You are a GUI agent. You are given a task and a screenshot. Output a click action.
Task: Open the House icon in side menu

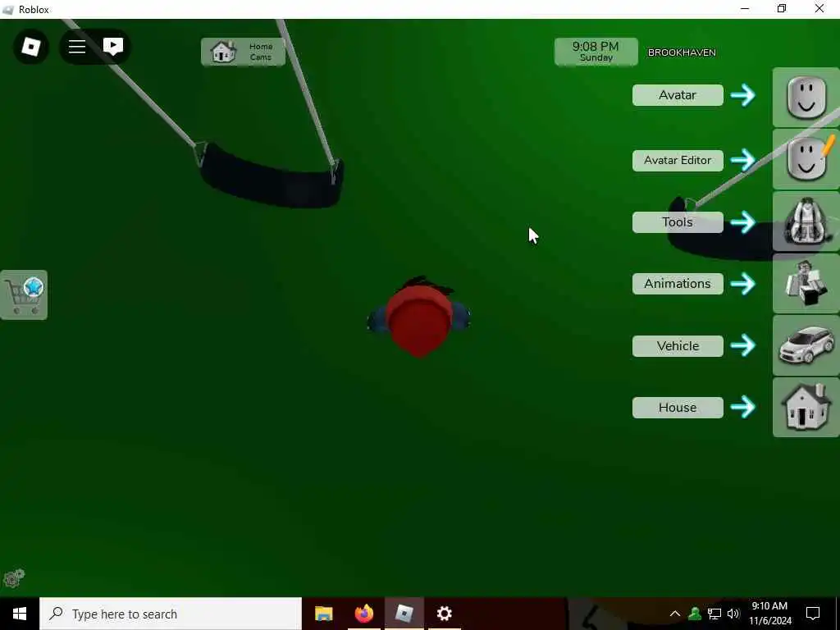click(806, 407)
